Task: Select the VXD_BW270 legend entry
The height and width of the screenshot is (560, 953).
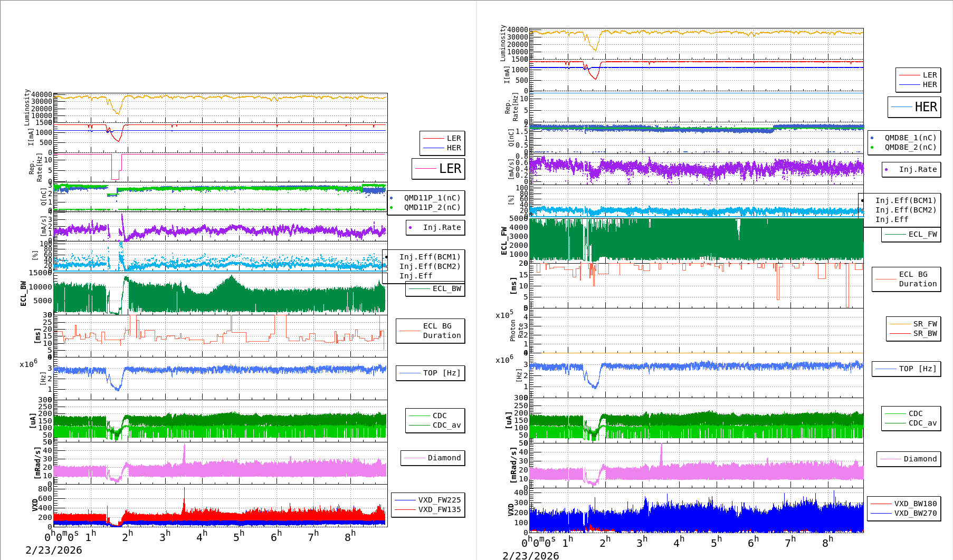Action: click(x=904, y=513)
